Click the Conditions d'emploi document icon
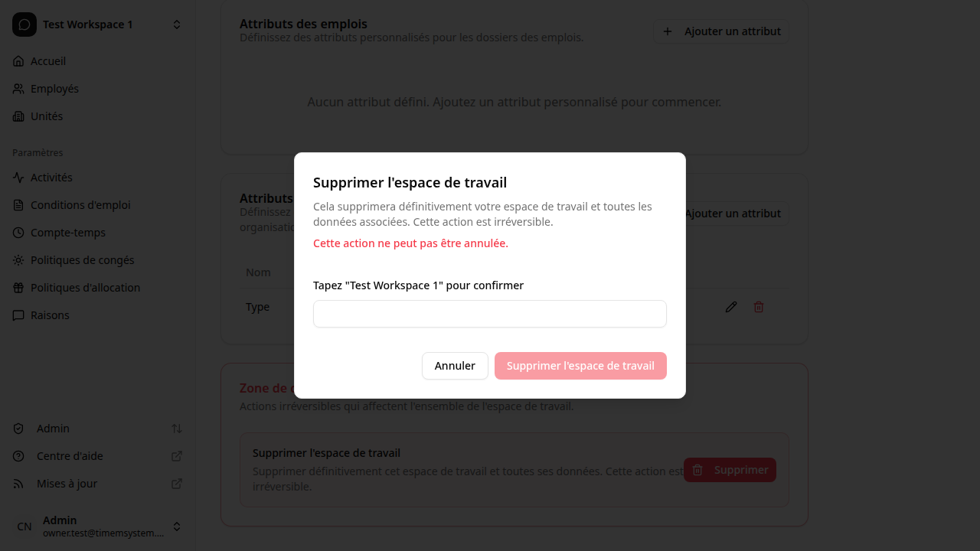980x551 pixels. click(18, 205)
